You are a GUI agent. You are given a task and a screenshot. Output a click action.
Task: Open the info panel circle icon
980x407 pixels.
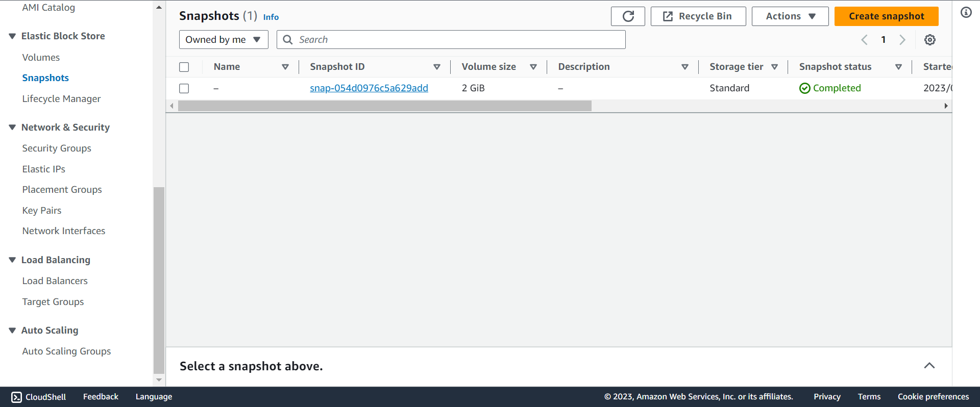coord(966,12)
